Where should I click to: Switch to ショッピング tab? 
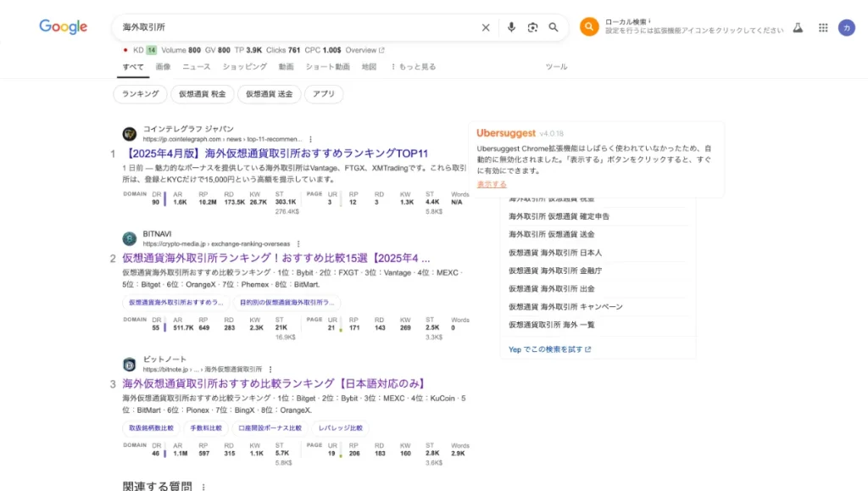[245, 66]
